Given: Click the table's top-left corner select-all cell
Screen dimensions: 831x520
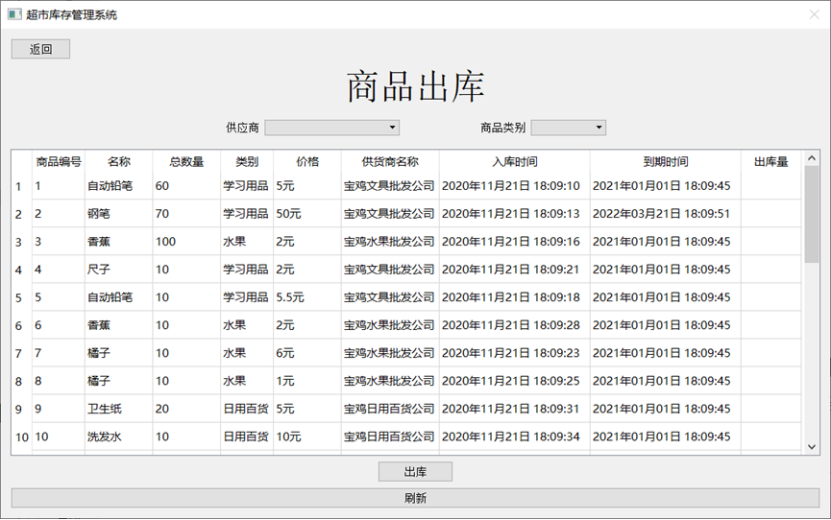Looking at the screenshot, I should [x=22, y=162].
